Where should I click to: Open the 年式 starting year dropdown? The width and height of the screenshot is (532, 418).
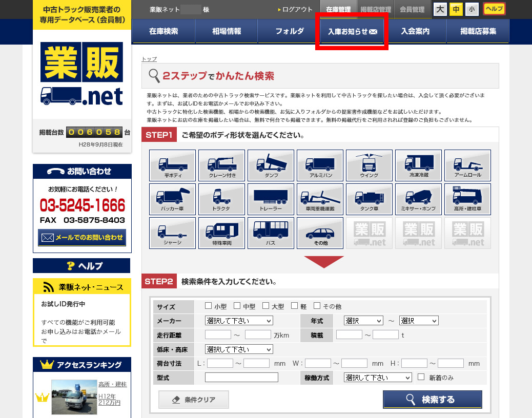pyautogui.click(x=363, y=321)
